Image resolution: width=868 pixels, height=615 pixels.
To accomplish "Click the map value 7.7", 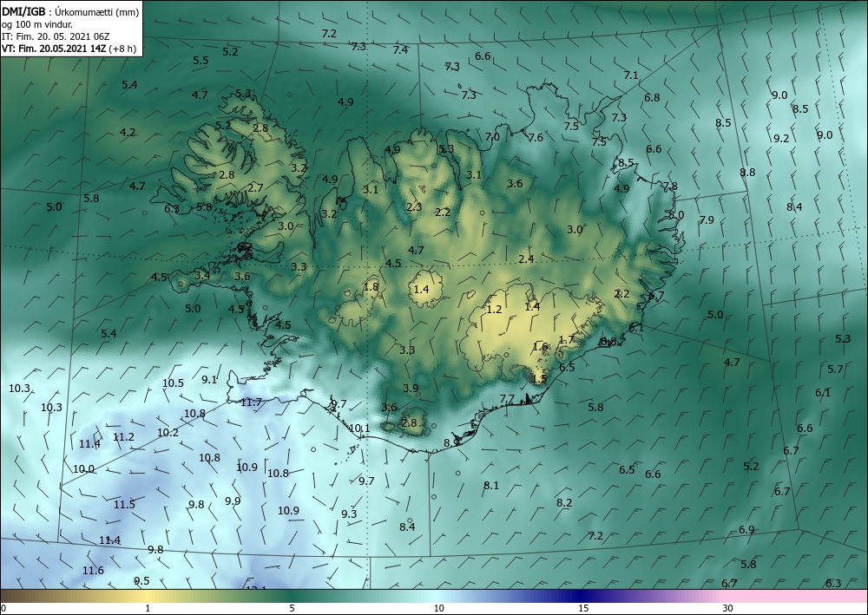I will (x=507, y=398).
